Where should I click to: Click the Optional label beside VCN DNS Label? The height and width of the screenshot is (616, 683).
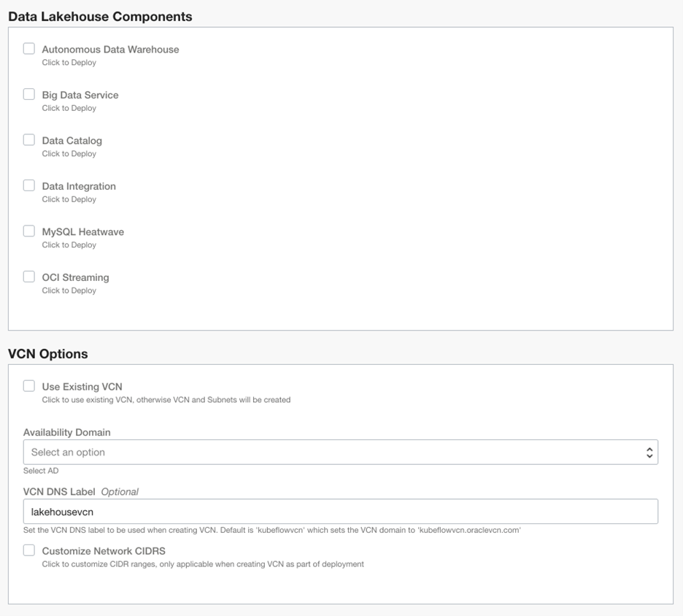[x=119, y=491]
